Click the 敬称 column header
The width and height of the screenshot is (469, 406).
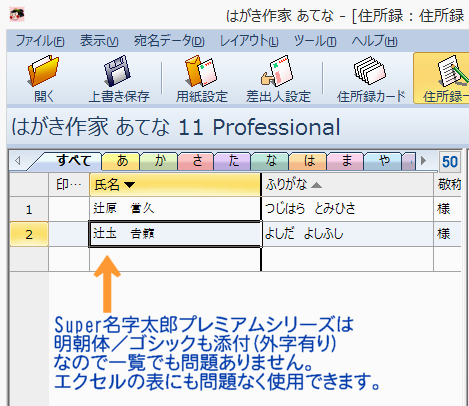(x=448, y=184)
